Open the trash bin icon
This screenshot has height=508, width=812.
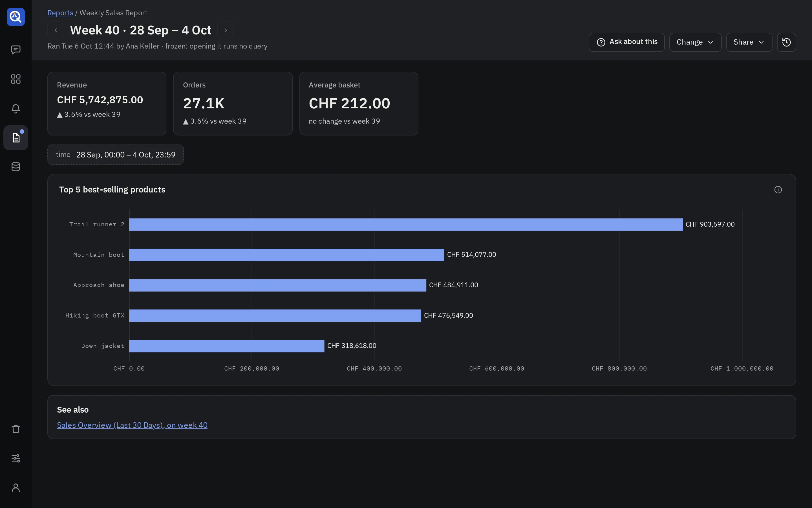[x=16, y=429]
